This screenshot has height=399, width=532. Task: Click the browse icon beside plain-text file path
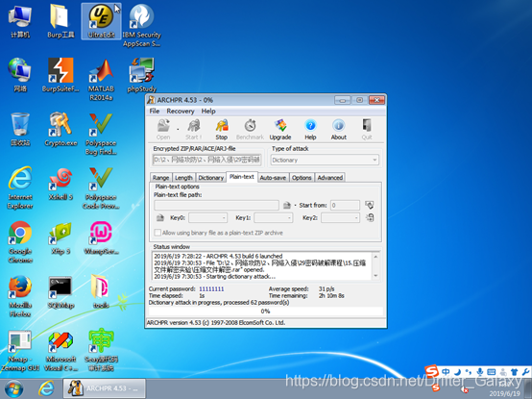click(287, 205)
